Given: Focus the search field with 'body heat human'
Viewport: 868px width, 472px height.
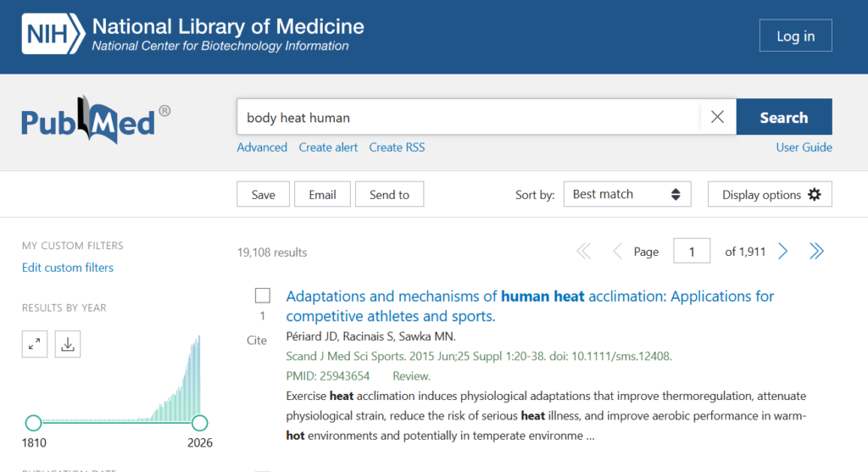Looking at the screenshot, I should point(469,117).
